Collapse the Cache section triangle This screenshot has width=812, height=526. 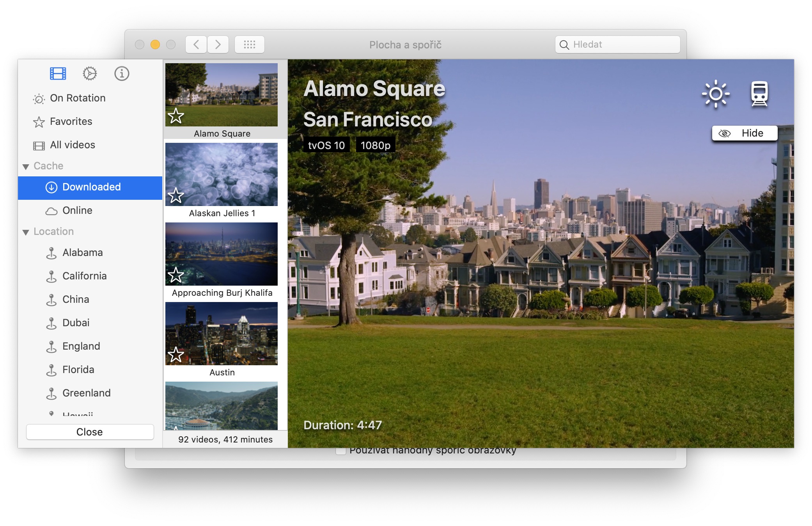(x=26, y=167)
